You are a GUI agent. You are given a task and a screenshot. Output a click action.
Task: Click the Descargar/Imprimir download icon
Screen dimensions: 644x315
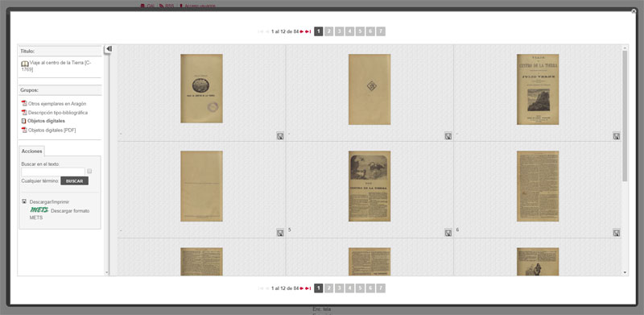tap(24, 201)
